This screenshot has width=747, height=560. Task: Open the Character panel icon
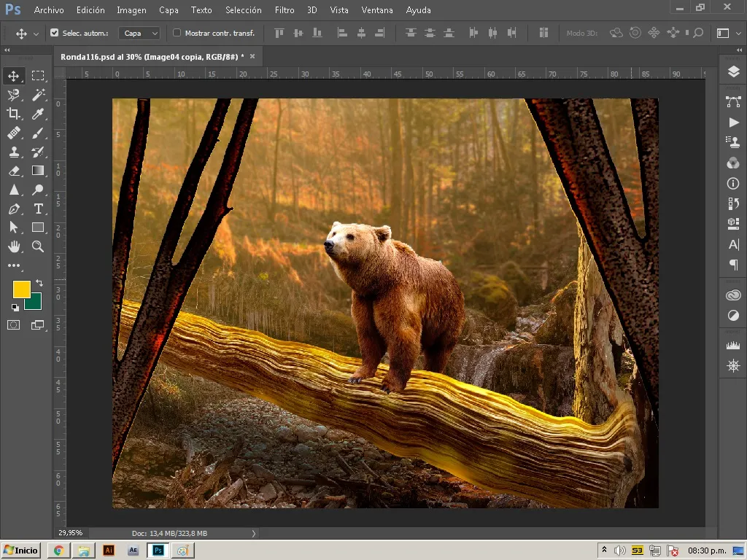pyautogui.click(x=733, y=244)
